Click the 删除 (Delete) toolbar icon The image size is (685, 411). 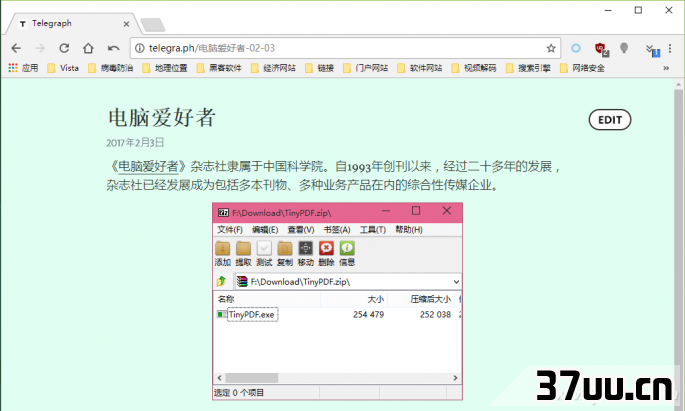(x=326, y=254)
